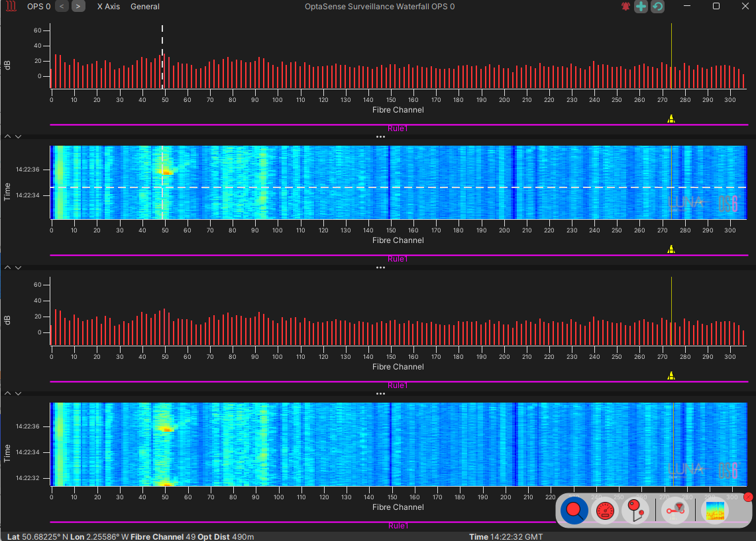The image size is (756, 541).
Task: Select the magnifier zoom tool in floating toolbar
Action: coord(574,511)
